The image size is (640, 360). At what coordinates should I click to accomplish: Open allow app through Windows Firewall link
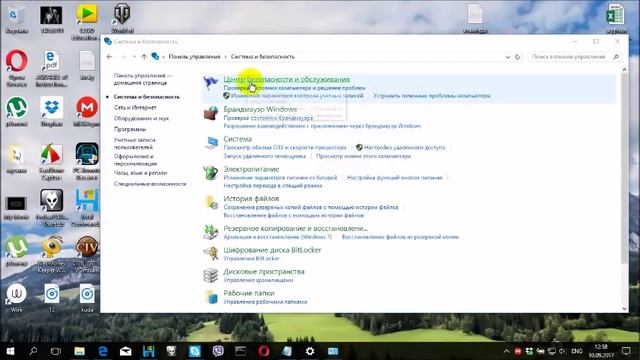coord(322,126)
